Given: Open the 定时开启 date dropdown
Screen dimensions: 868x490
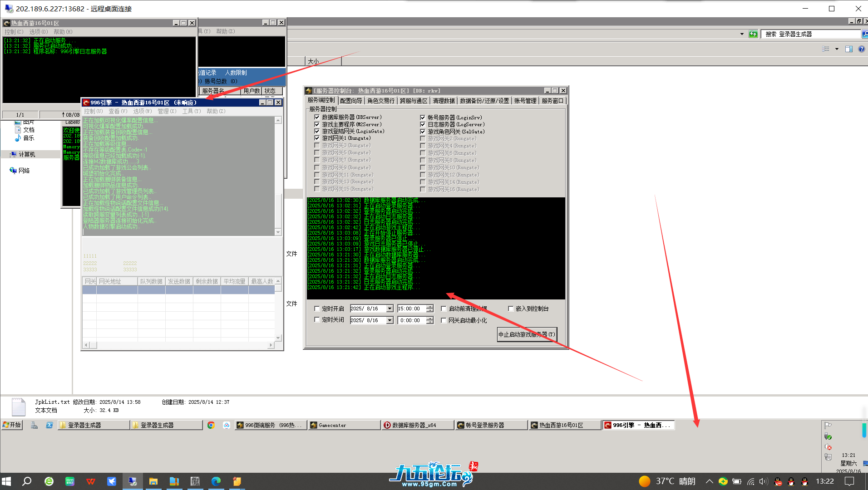Looking at the screenshot, I should [x=390, y=309].
